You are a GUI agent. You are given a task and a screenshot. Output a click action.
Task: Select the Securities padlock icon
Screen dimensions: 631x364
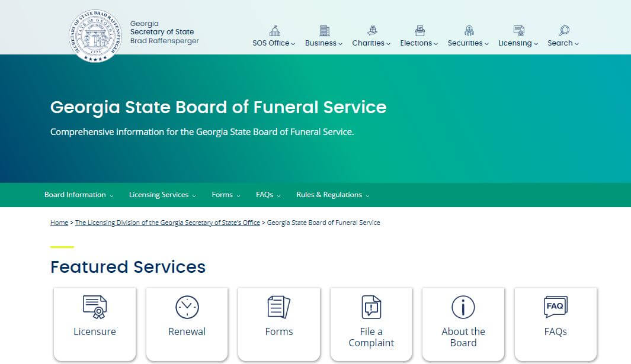coord(468,30)
